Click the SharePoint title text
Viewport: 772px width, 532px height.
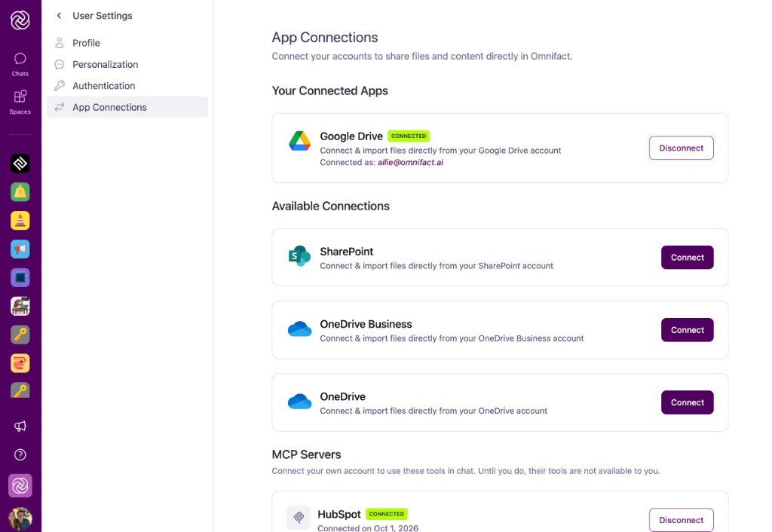point(346,252)
